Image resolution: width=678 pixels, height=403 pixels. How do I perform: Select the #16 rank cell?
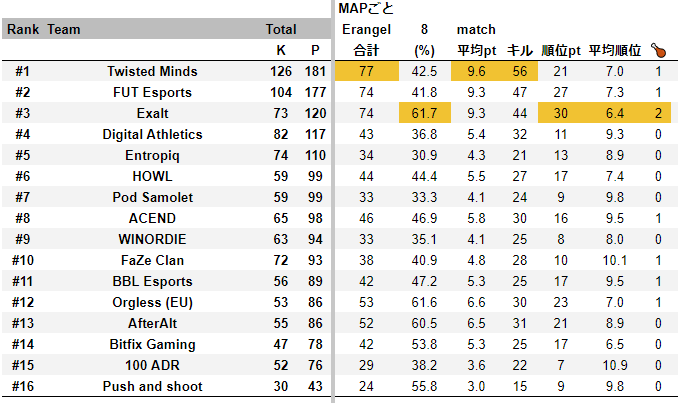pyautogui.click(x=23, y=387)
